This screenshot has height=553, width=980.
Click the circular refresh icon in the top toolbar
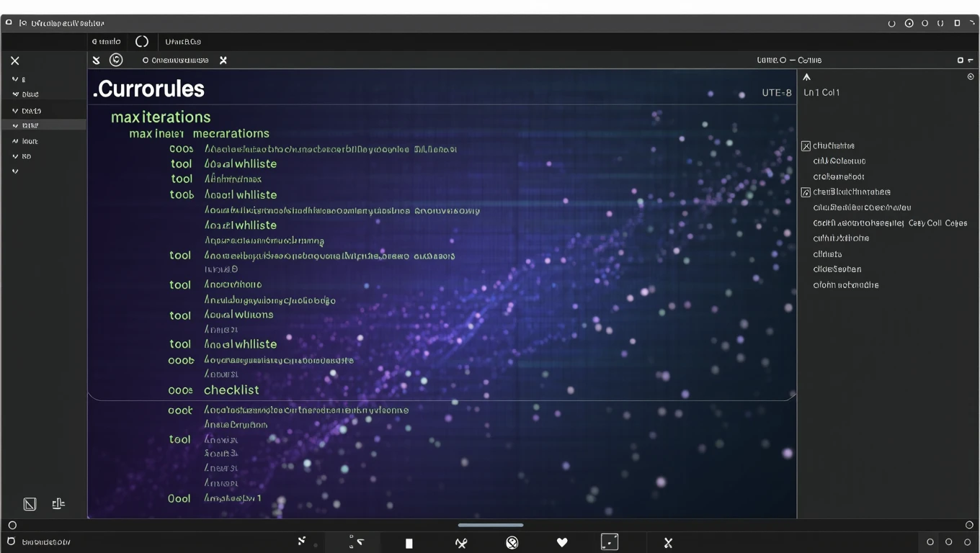(142, 42)
